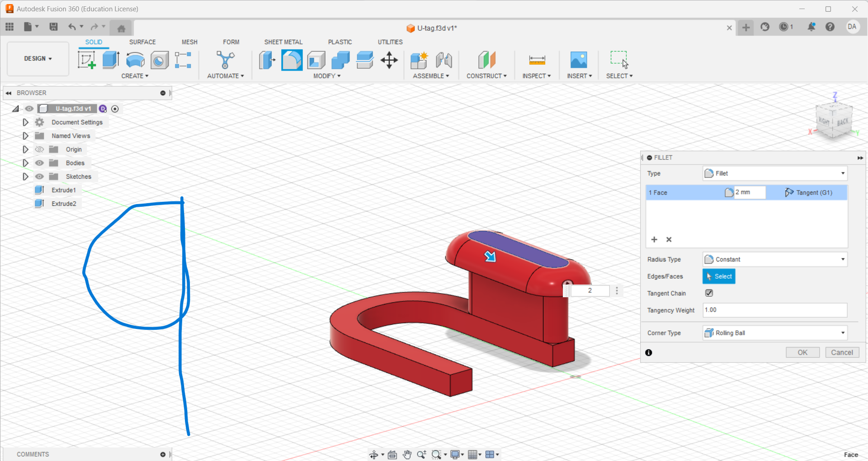This screenshot has width=868, height=461.
Task: Hide the Bodies folder visibility
Action: 40,163
